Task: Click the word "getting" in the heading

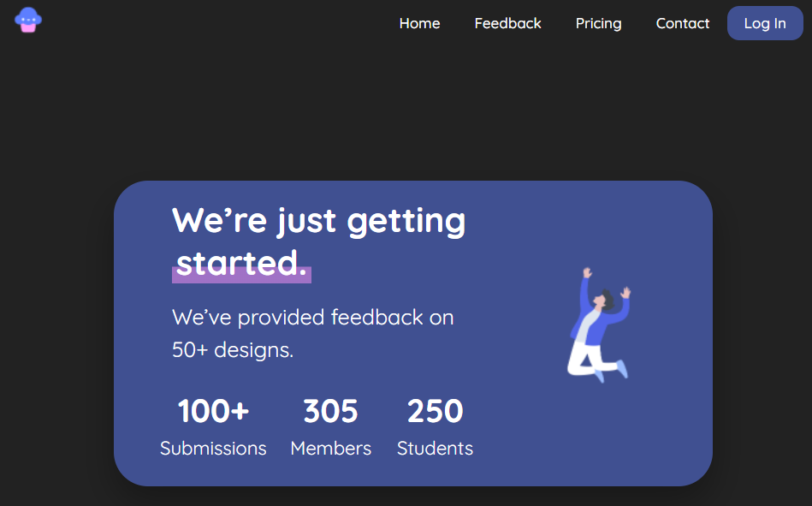Action: pyautogui.click(x=406, y=221)
